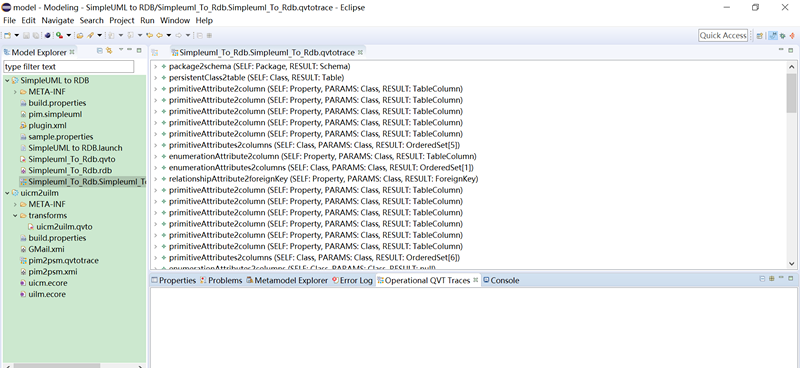Collapse the uicm2uilm project
This screenshot has width=800, height=368.
pyautogui.click(x=7, y=193)
